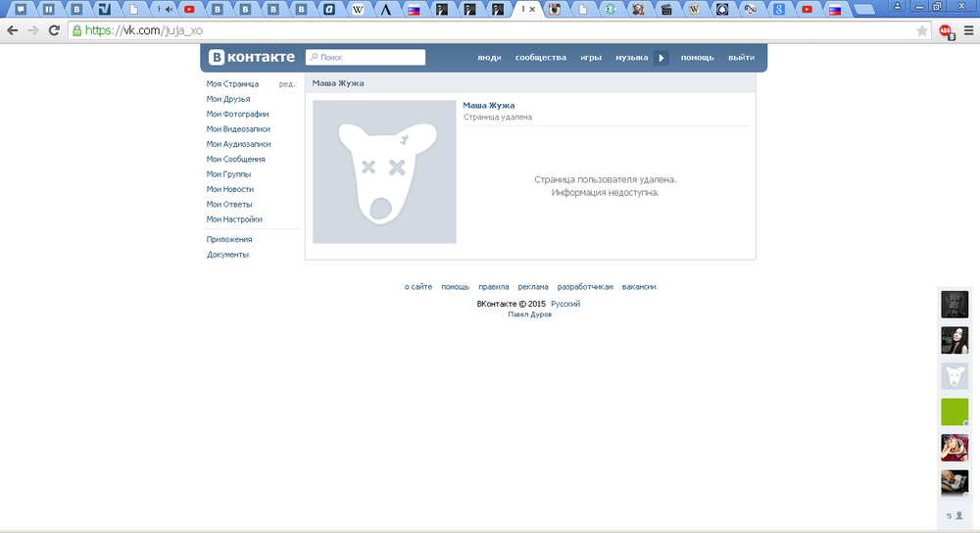Open Мои Настройки in the sidebar
Image resolution: width=980 pixels, height=533 pixels.
pyautogui.click(x=234, y=219)
